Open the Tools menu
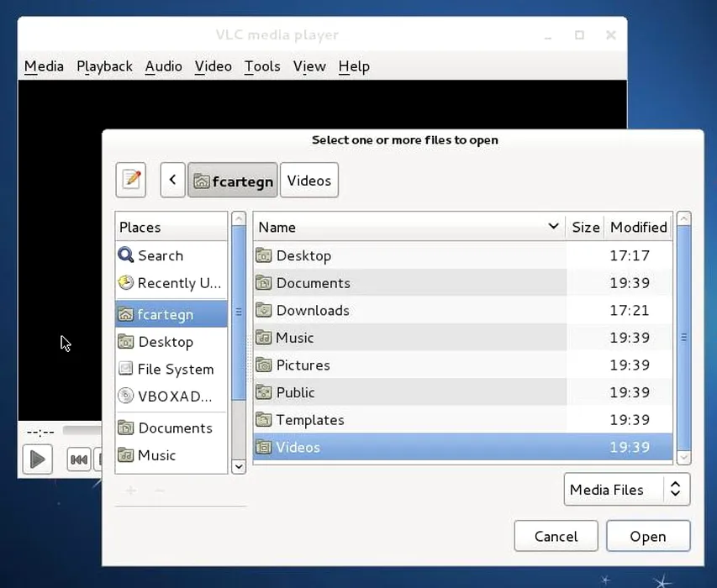 click(262, 66)
